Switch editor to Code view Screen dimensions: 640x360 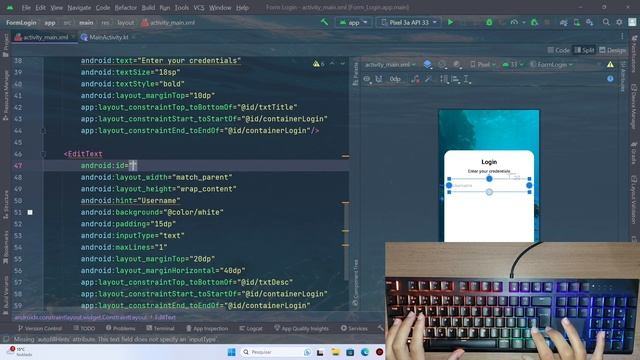(x=558, y=50)
